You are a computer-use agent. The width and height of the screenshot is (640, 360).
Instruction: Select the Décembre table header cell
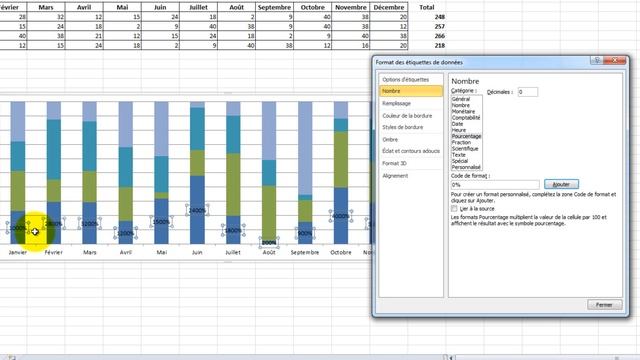[389, 7]
